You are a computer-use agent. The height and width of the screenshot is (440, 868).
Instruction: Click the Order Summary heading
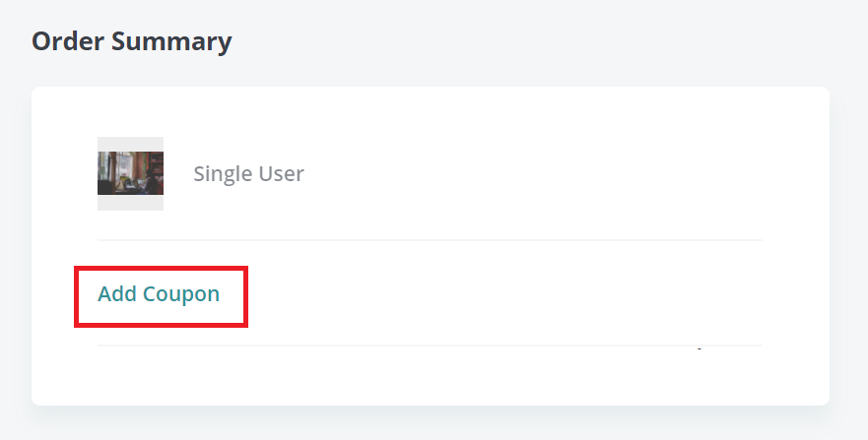[132, 41]
